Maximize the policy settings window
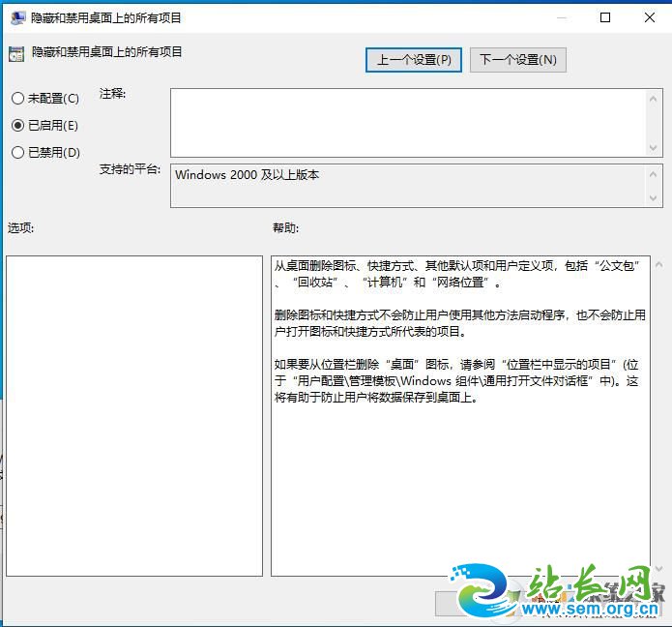The height and width of the screenshot is (627, 672). 605,17
